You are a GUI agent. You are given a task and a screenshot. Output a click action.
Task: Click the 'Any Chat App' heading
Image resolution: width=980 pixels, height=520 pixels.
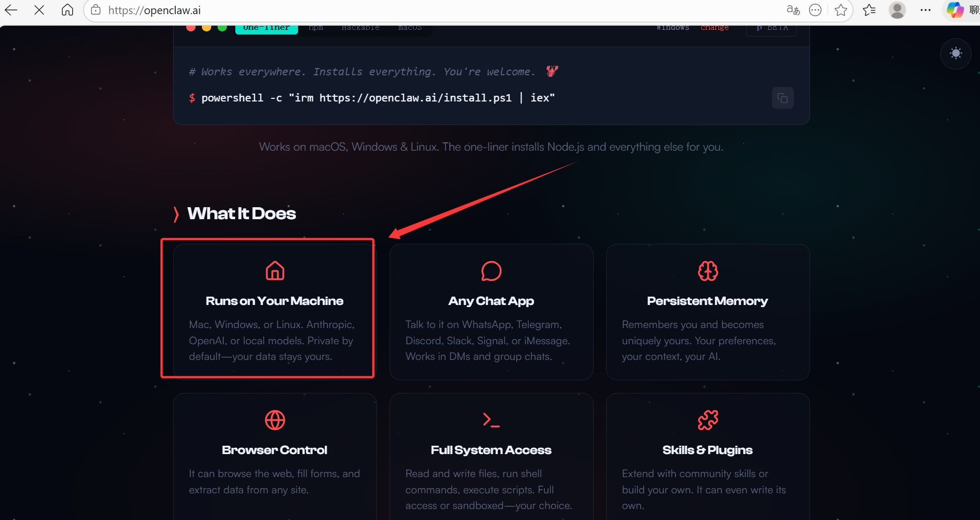(491, 301)
